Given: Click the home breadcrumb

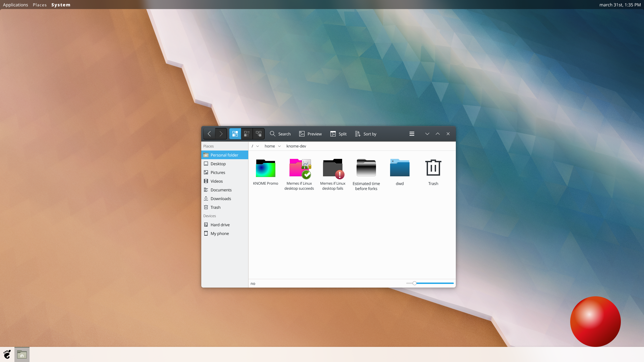Looking at the screenshot, I should tap(270, 146).
